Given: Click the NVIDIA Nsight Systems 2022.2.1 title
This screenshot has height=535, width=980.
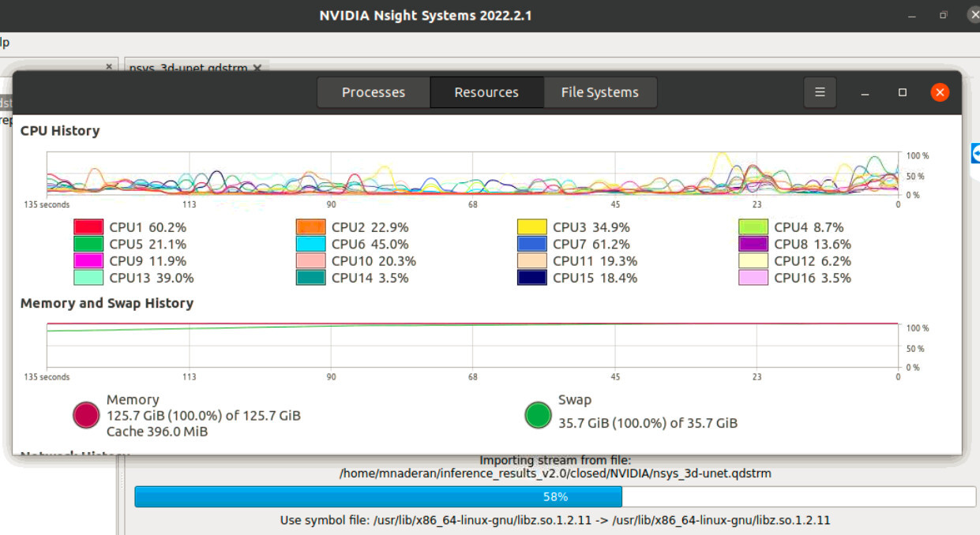Looking at the screenshot, I should pos(425,15).
